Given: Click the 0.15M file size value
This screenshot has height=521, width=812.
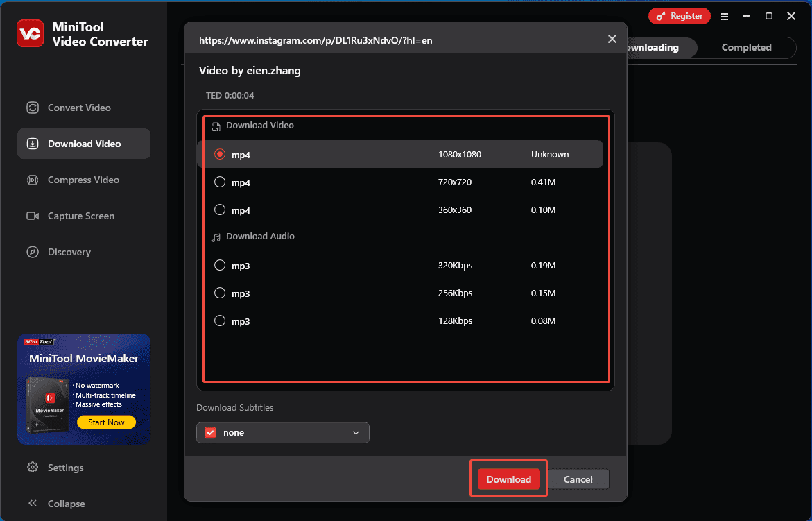Looking at the screenshot, I should tap(543, 293).
